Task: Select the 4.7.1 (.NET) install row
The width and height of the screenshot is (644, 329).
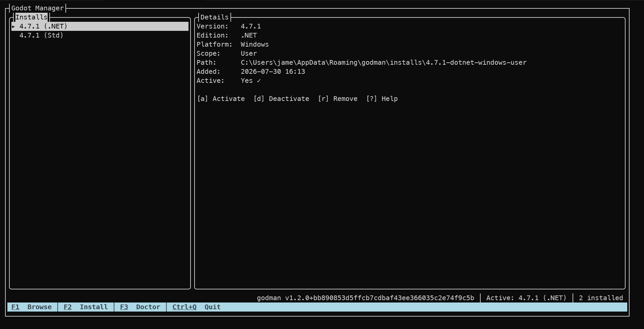Action: point(100,26)
